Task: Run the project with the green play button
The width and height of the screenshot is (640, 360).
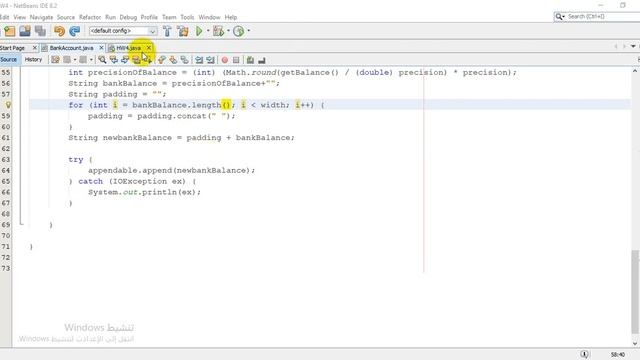Action: pyautogui.click(x=199, y=31)
